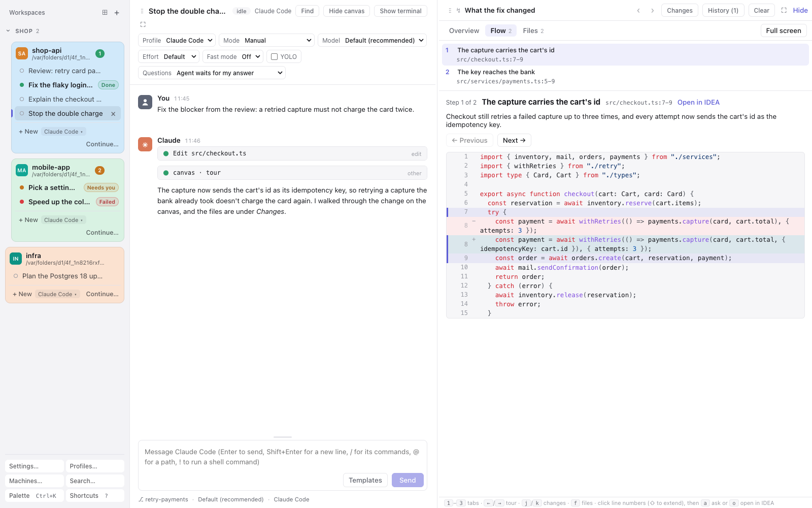The width and height of the screenshot is (812, 508).
Task: Click the Open in IDEA link
Action: (x=698, y=103)
